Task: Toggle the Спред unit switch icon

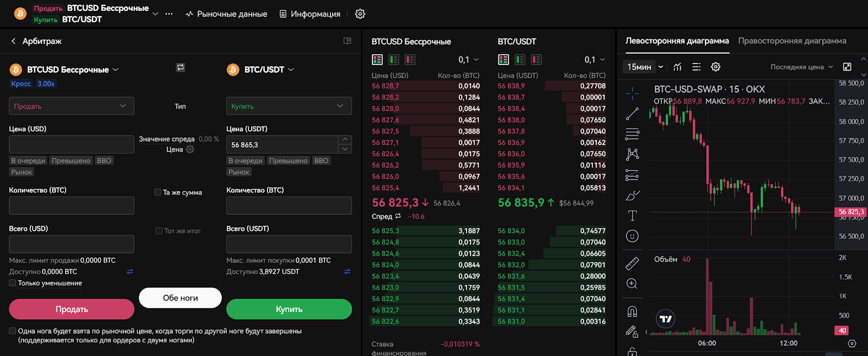Action: pos(398,216)
